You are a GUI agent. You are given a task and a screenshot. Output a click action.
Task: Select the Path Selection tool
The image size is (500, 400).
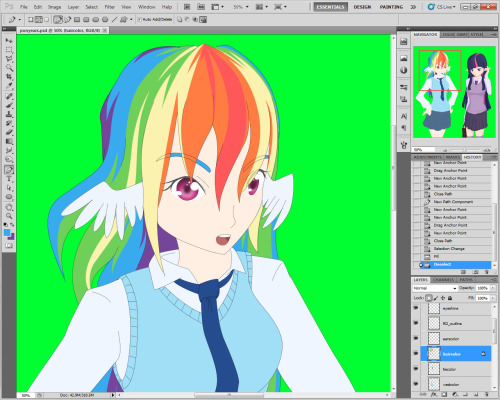click(x=9, y=188)
